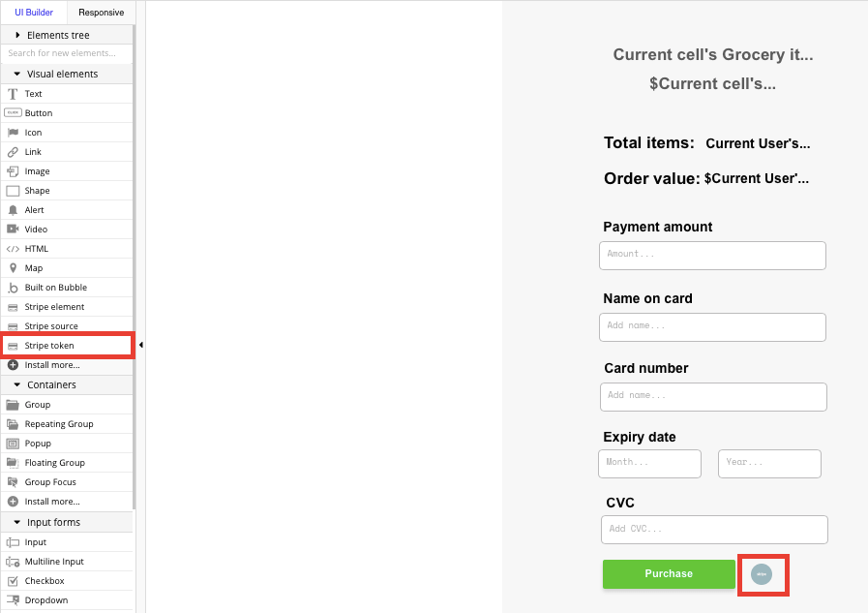Select the Multiline Input element
The height and width of the screenshot is (613, 868).
click(53, 561)
